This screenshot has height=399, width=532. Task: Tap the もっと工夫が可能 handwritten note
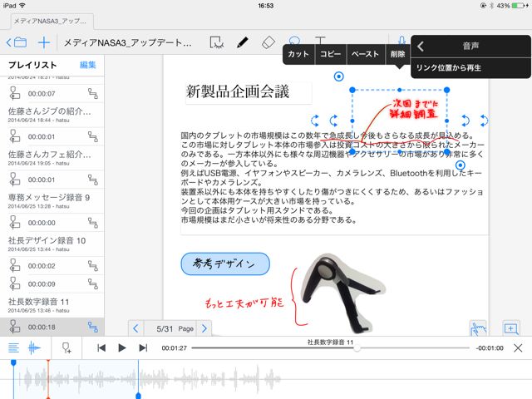(x=244, y=303)
